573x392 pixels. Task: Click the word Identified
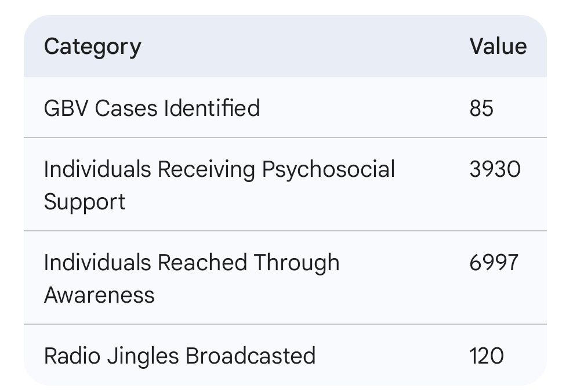(x=211, y=108)
